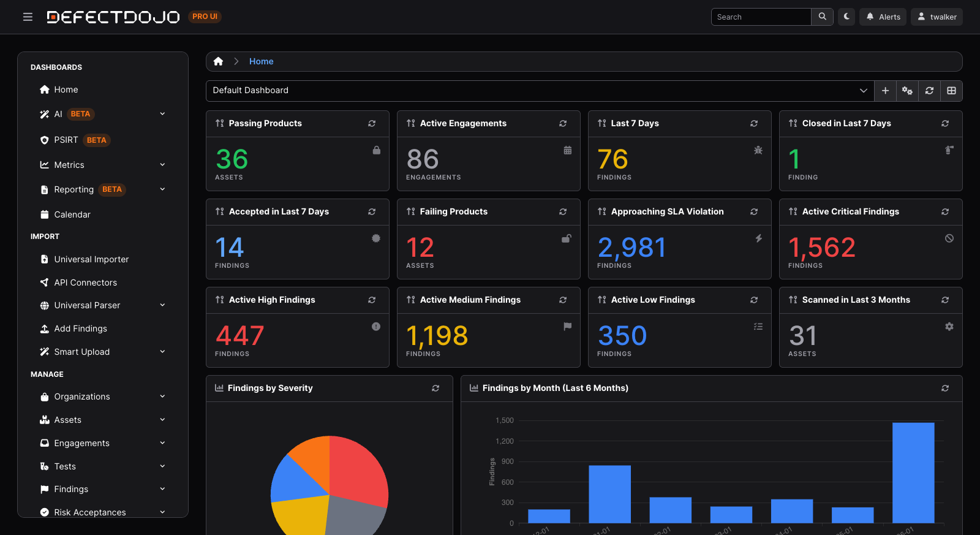Expand the Metrics submenu
Viewport: 980px width, 535px height.
point(103,165)
